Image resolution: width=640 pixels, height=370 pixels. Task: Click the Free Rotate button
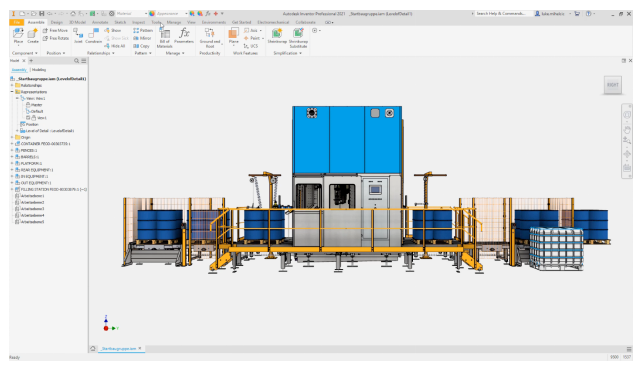(x=56, y=38)
